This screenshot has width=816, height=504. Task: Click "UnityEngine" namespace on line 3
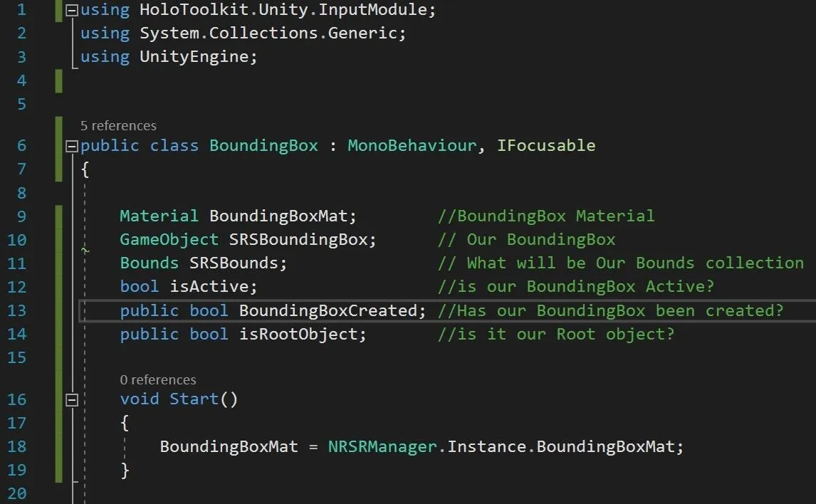pos(194,57)
